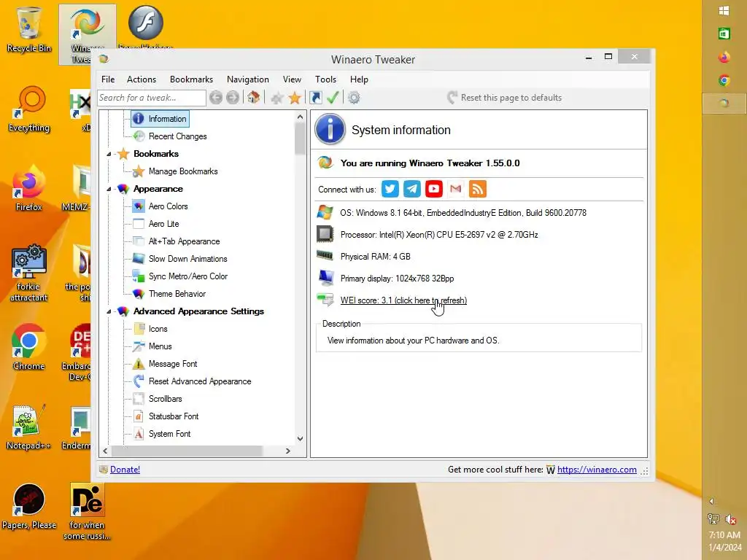Open the Bookmarks menu
Image resolution: width=747 pixels, height=560 pixels.
coord(192,79)
